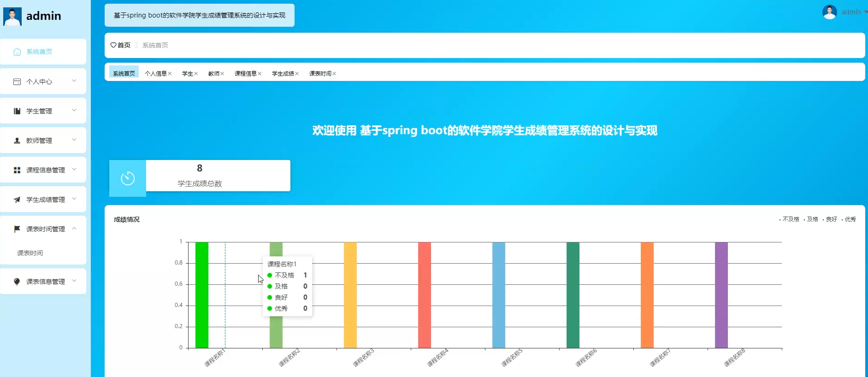The image size is (868, 377).
Task: Click the 课表信息管理 bulb icon
Action: tap(17, 282)
